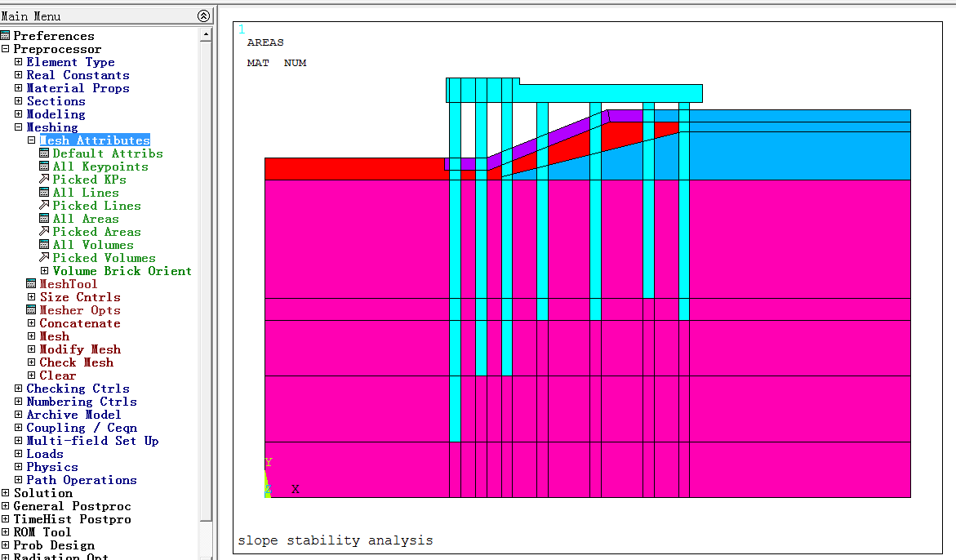Click the MeshTool dialog icon
Screen dimensions: 956x560
31,284
